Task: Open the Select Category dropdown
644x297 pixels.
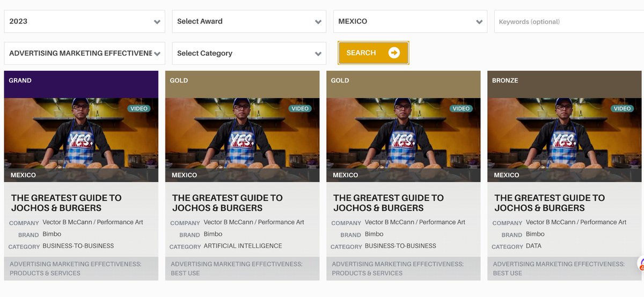Action: coord(249,54)
